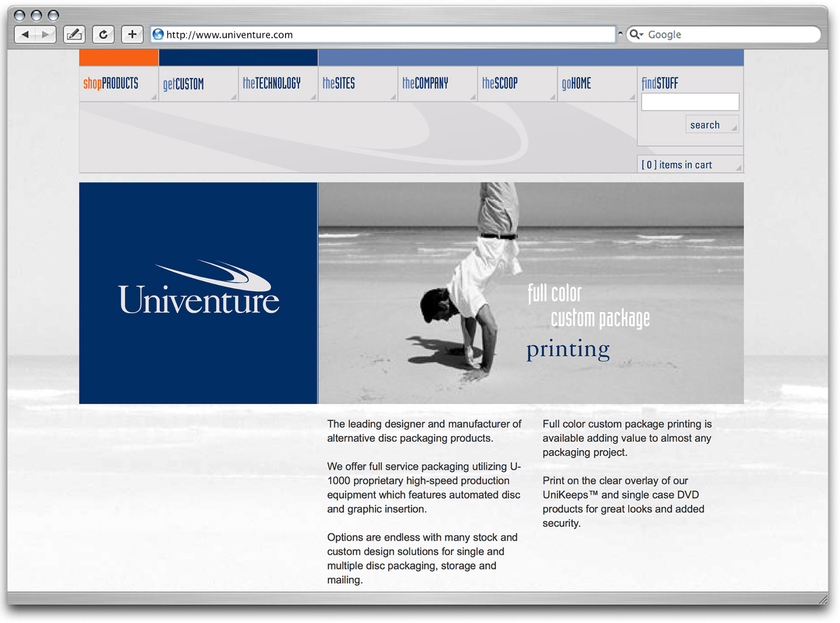
Task: Click the handstand beach banner image
Action: [531, 293]
